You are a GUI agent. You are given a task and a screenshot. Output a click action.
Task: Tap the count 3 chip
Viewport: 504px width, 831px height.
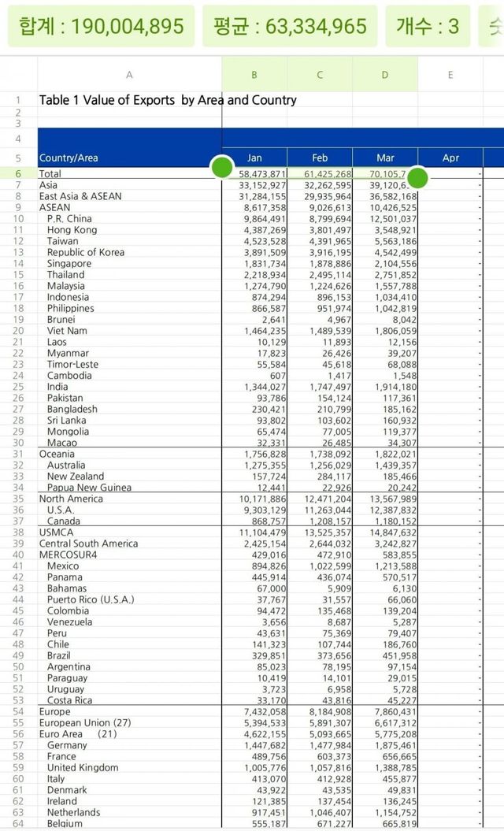pyautogui.click(x=427, y=26)
